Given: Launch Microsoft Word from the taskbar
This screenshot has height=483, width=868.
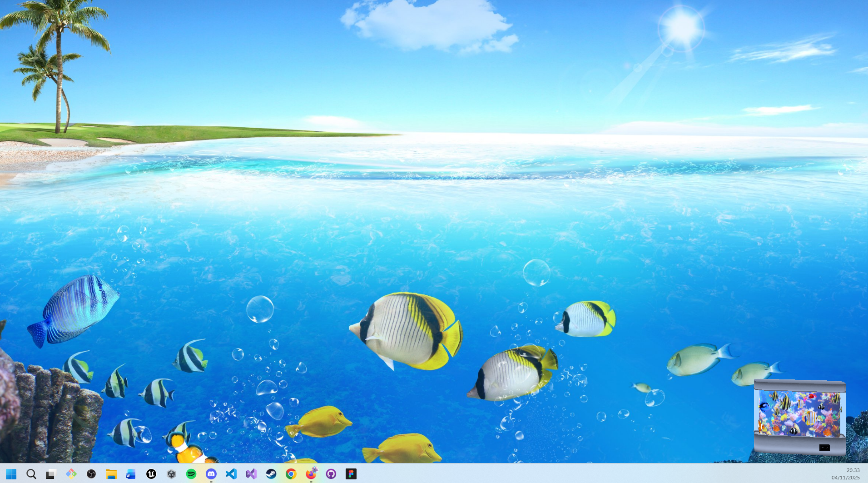Looking at the screenshot, I should click(131, 474).
